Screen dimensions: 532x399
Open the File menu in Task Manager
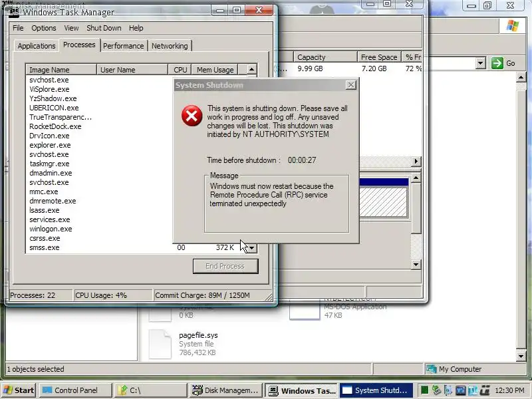pos(18,28)
